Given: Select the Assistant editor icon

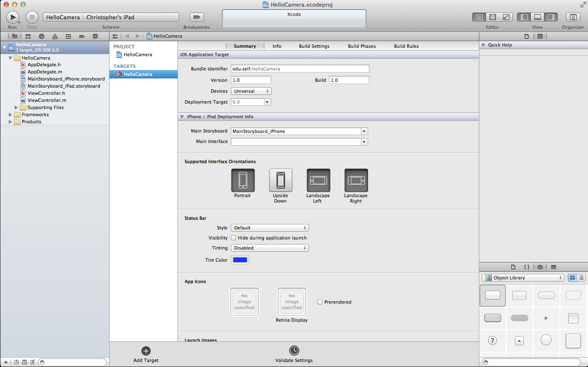Looking at the screenshot, I should 493,17.
